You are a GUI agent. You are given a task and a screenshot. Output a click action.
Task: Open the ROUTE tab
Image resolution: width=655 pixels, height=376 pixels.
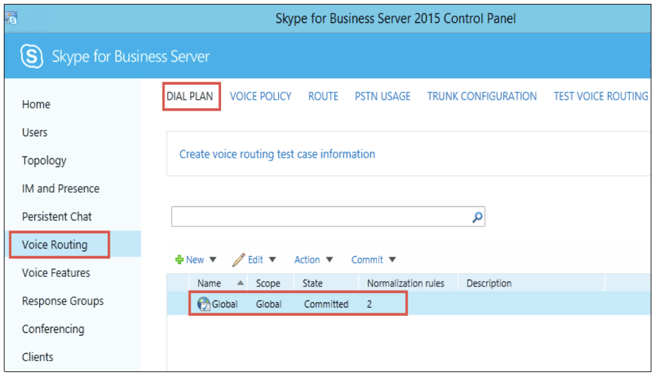[323, 97]
